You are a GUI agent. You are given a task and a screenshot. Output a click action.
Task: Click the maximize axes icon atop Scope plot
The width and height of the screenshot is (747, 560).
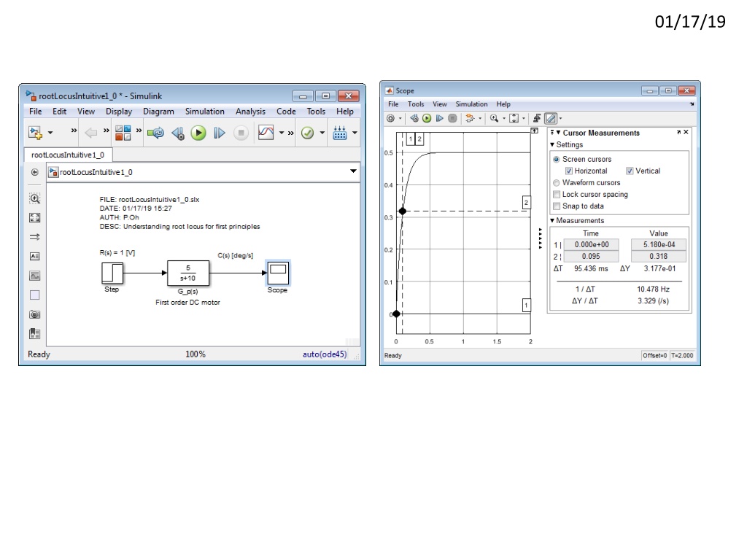click(x=535, y=131)
